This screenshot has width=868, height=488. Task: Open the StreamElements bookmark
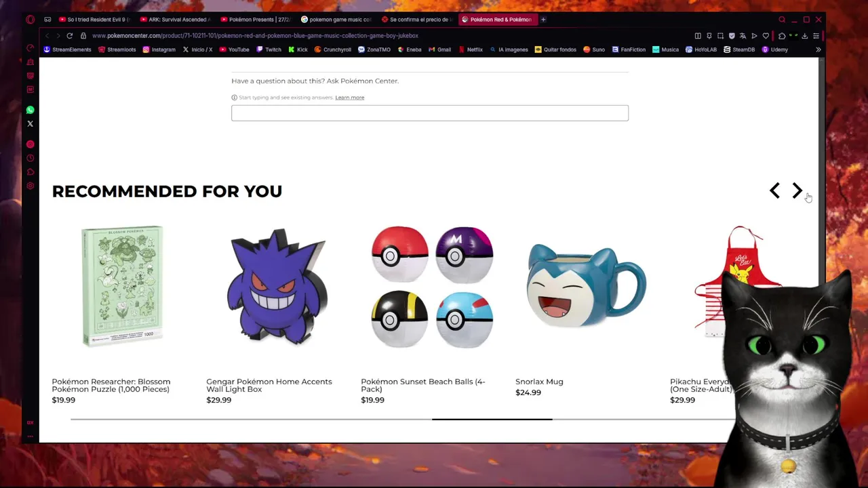point(67,49)
